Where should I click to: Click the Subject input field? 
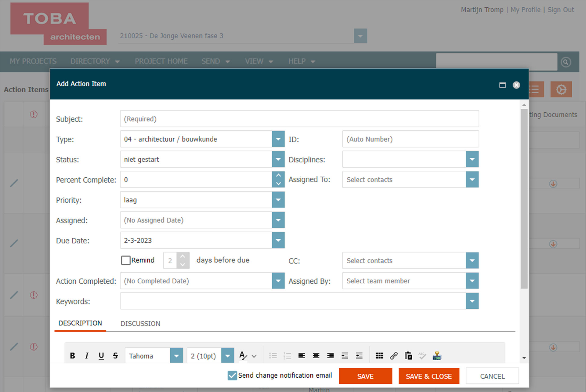point(299,119)
